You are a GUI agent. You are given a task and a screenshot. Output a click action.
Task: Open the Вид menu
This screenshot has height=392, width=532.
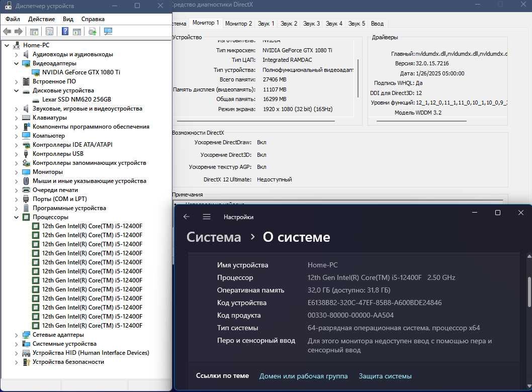coord(68,19)
